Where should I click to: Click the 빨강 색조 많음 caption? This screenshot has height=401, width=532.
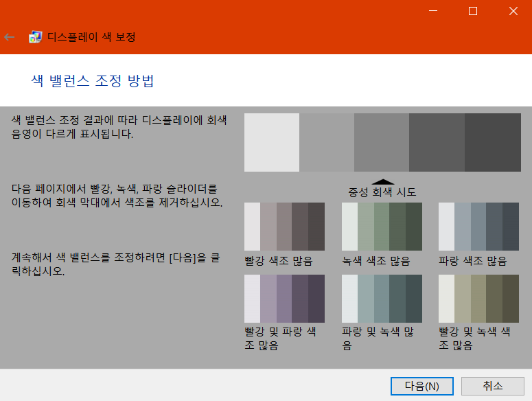(x=279, y=261)
